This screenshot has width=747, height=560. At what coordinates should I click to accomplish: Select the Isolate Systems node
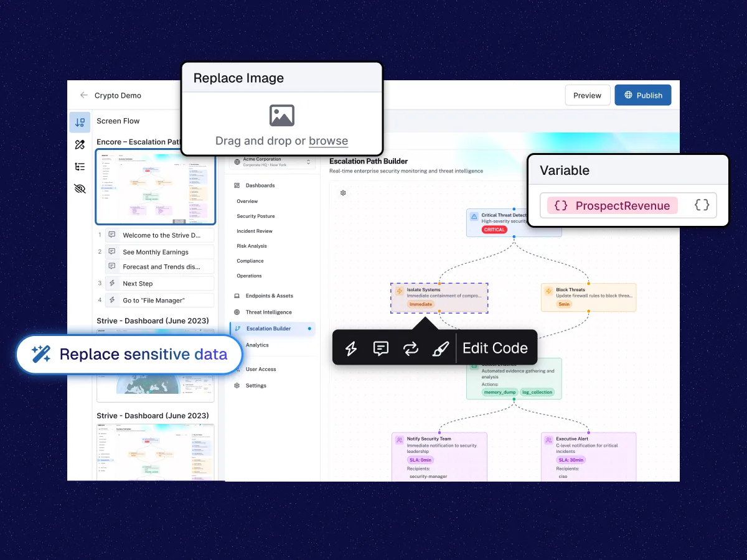439,297
